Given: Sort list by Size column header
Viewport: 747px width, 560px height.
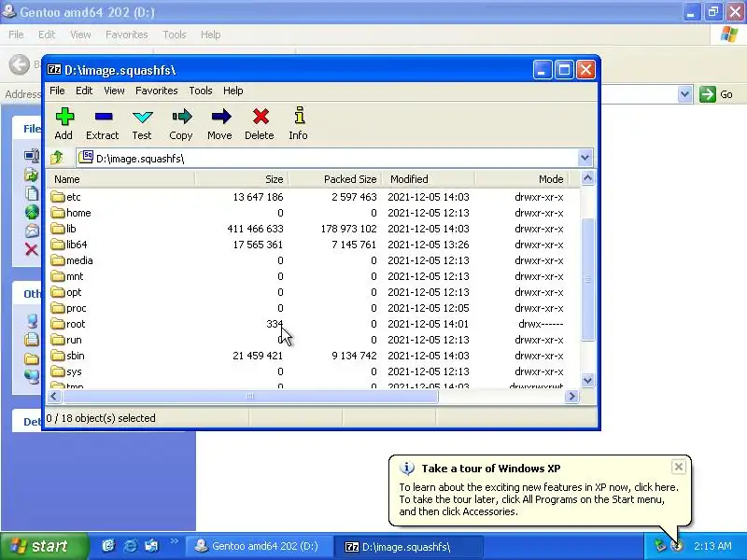Looking at the screenshot, I should pyautogui.click(x=242, y=179).
